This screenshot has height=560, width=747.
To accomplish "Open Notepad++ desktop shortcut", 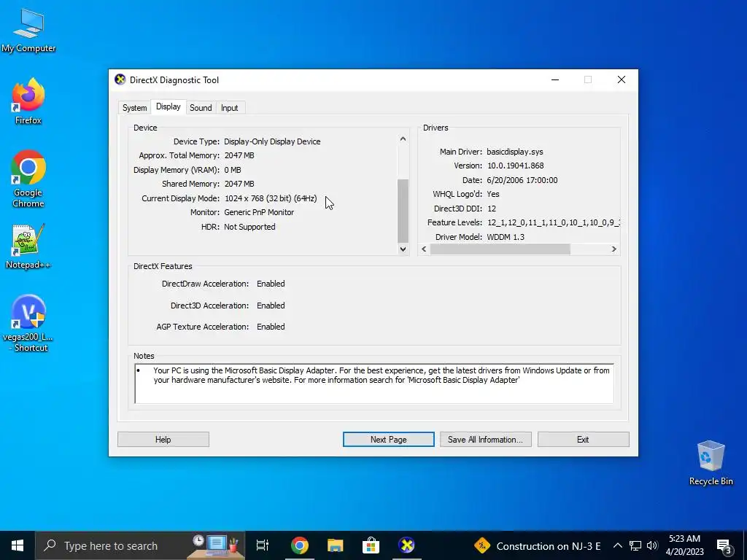I will pyautogui.click(x=28, y=246).
